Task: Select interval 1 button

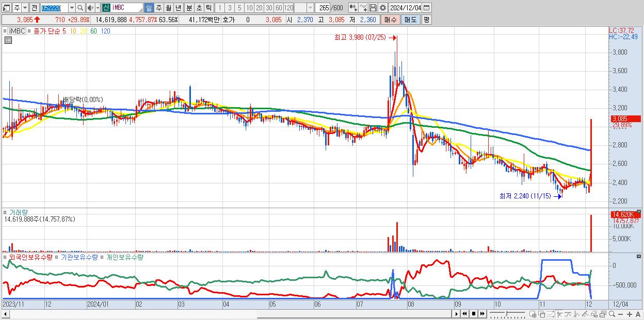Action: (220, 8)
